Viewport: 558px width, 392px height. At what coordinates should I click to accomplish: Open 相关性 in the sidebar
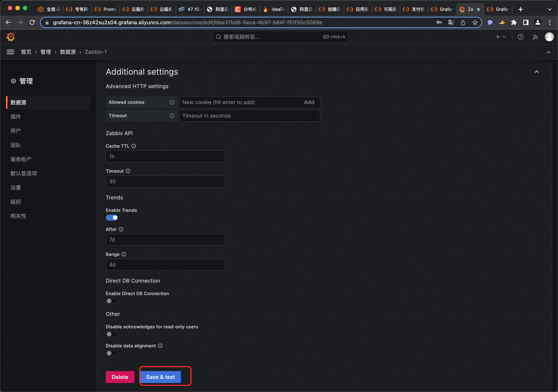click(18, 216)
